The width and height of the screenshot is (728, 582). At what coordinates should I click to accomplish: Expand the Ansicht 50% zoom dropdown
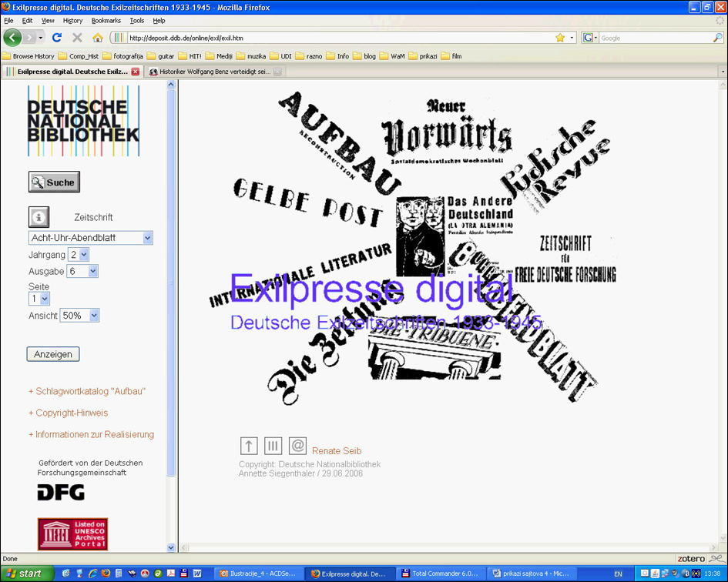80,316
